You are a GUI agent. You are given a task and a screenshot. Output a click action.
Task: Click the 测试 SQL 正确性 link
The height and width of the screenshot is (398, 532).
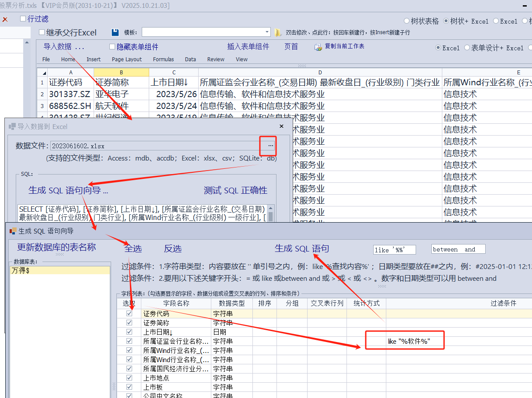click(x=235, y=190)
